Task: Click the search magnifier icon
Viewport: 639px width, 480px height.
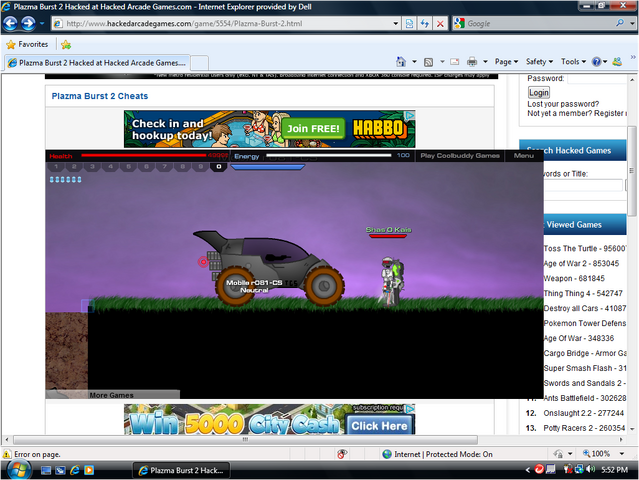Action: (x=620, y=23)
